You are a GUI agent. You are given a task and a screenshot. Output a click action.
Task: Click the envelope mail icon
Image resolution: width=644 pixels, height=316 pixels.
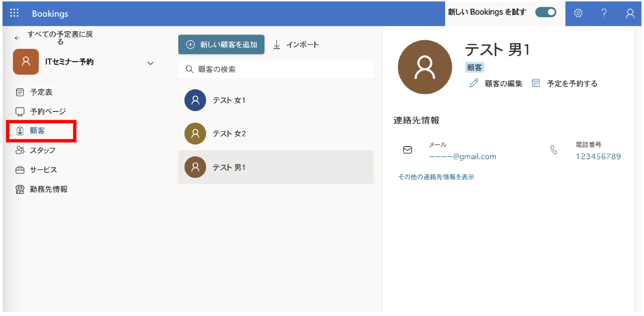pos(407,150)
